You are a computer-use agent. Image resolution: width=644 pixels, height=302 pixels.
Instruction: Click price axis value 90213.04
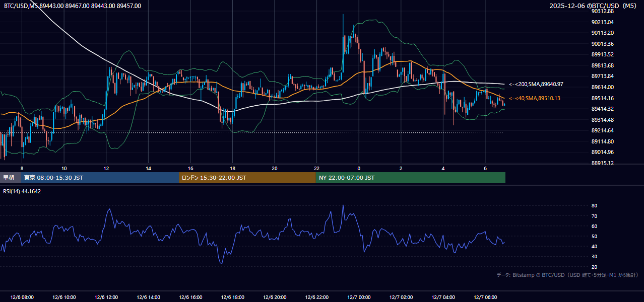(x=603, y=22)
